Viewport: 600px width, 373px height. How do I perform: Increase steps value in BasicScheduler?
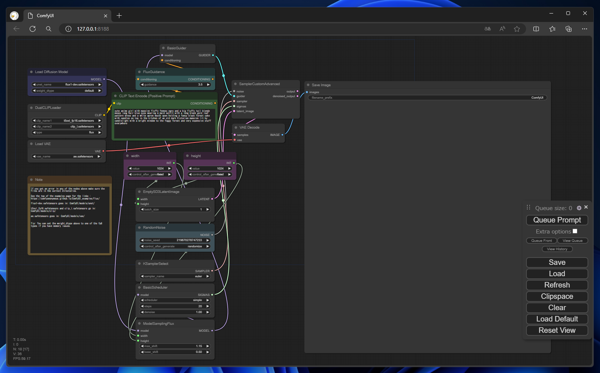(208, 306)
